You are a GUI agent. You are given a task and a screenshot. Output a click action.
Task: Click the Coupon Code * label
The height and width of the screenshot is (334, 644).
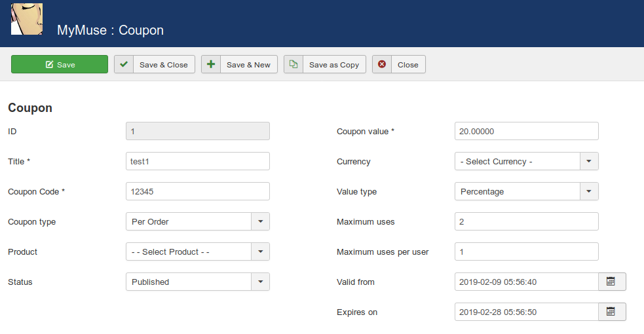[36, 192]
